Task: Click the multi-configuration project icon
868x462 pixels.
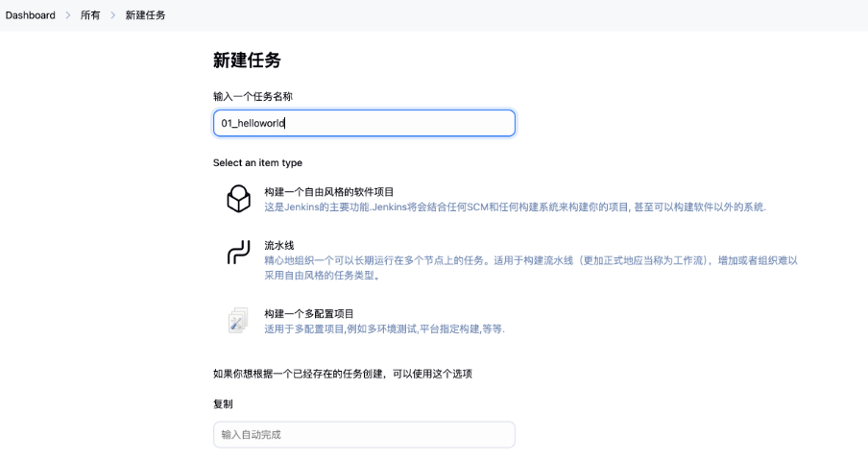Action: click(238, 320)
